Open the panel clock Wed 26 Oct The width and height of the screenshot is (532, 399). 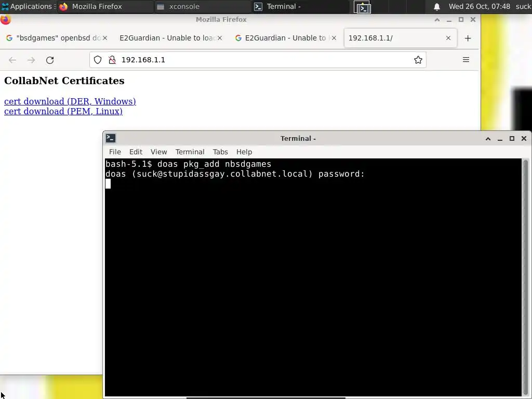coord(479,6)
